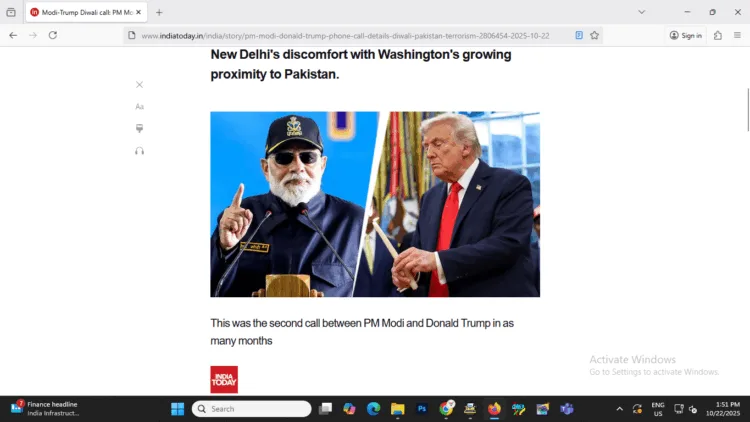
Task: Click the reader view theme icon
Action: tap(139, 128)
